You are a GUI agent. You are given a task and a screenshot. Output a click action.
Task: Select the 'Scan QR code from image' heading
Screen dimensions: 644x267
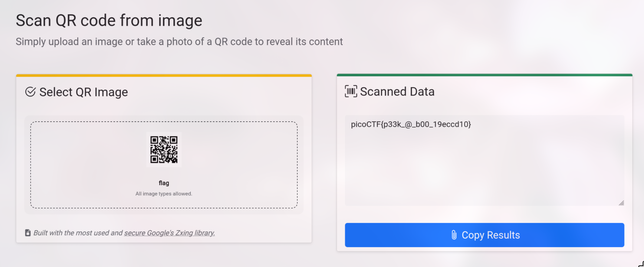pyautogui.click(x=109, y=21)
